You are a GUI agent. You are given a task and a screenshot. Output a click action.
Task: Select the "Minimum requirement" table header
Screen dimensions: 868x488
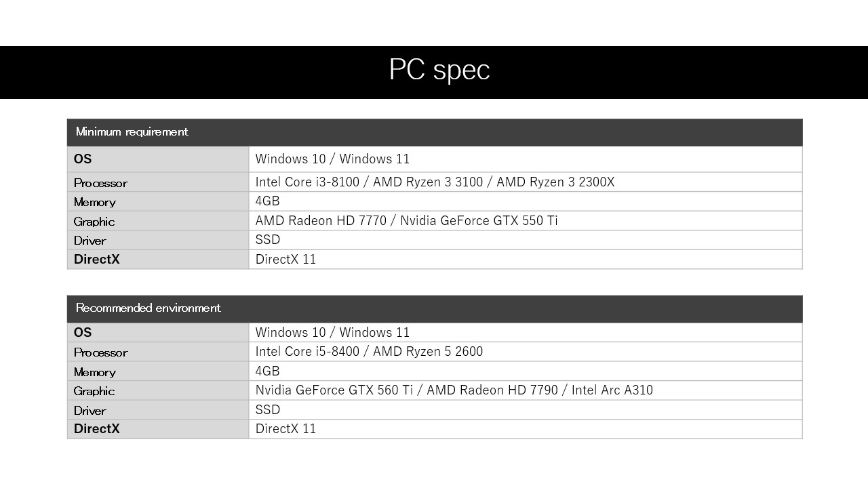tap(132, 132)
